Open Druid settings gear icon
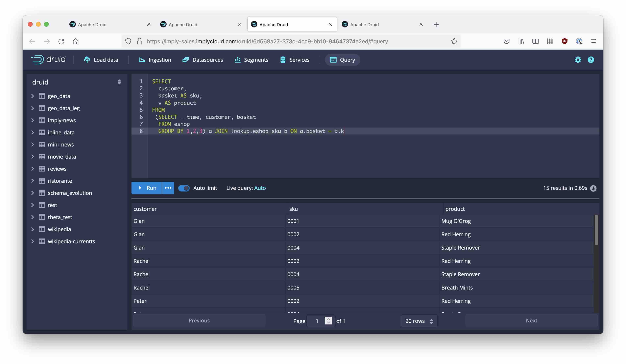626x364 pixels. [578, 60]
